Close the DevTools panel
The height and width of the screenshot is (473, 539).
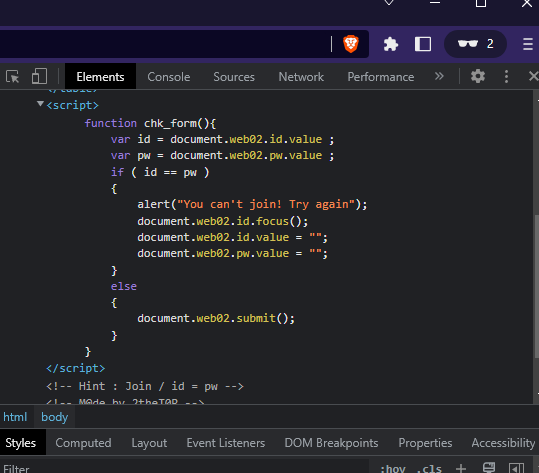coord(533,76)
